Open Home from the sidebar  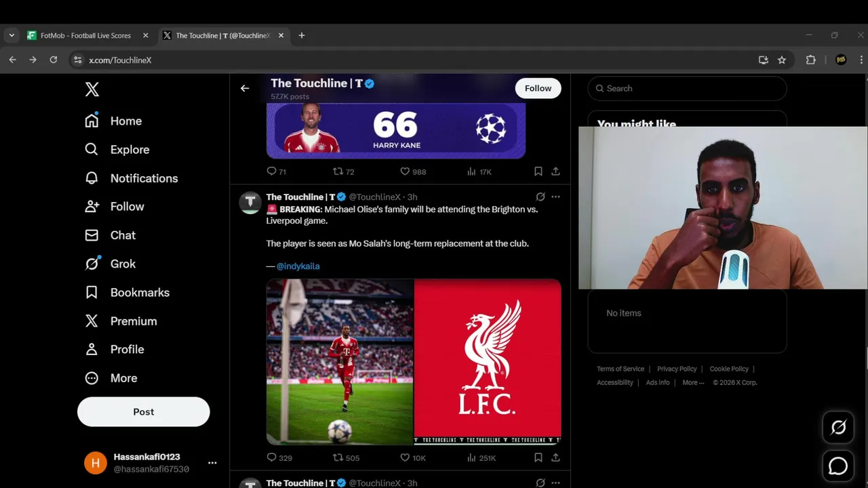point(113,121)
